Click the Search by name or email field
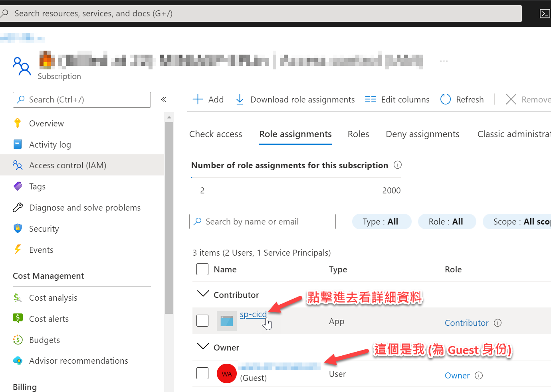This screenshot has width=551, height=392. (x=262, y=222)
